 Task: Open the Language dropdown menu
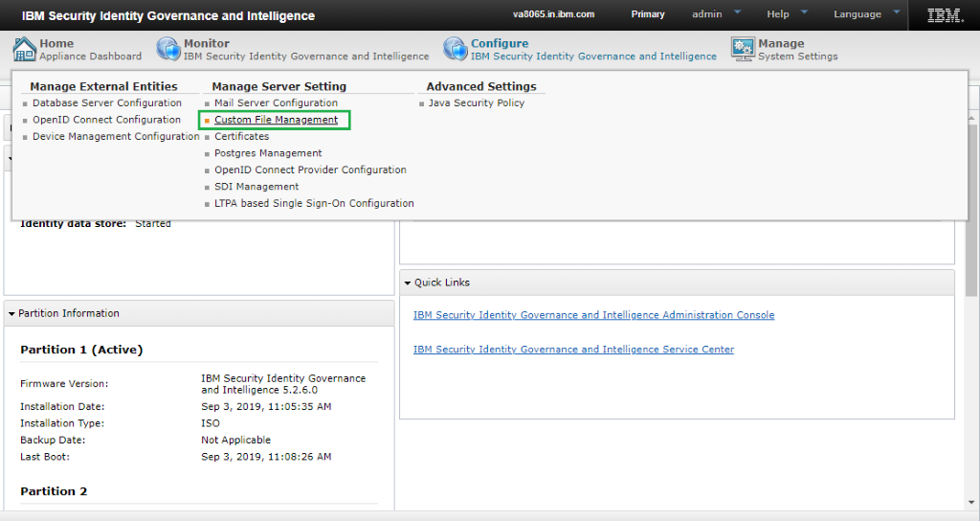tap(867, 13)
